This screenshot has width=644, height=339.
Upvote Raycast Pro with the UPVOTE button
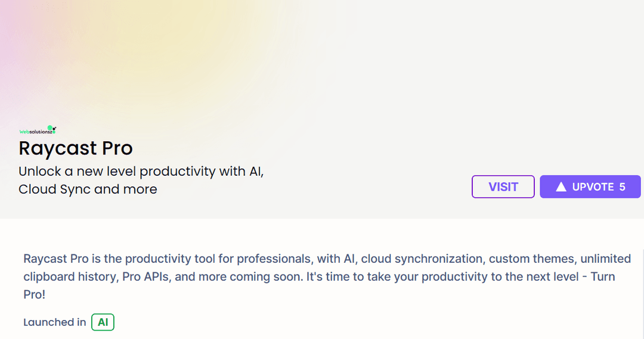(x=590, y=186)
